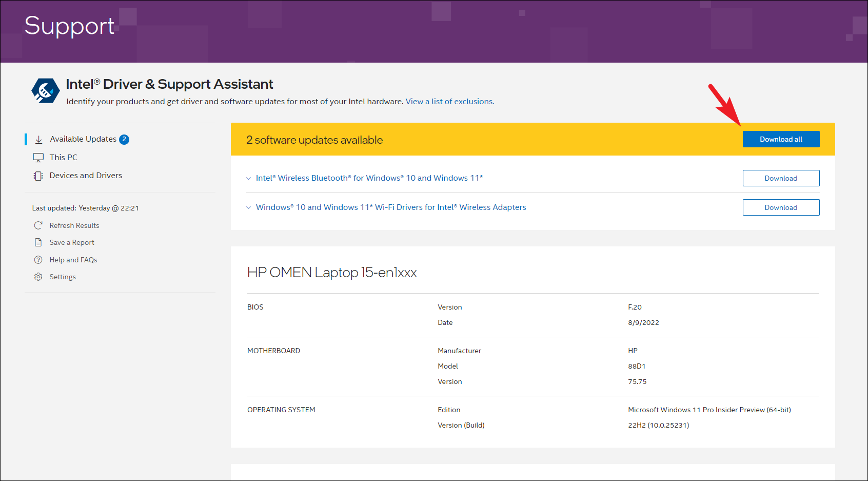Click the BIOS row label
868x481 pixels.
(x=255, y=307)
